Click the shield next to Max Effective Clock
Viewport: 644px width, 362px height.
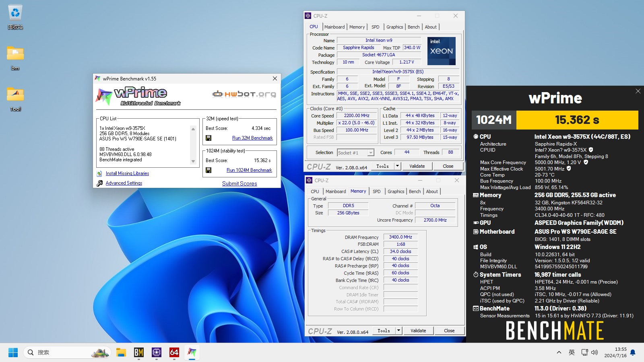569,169
